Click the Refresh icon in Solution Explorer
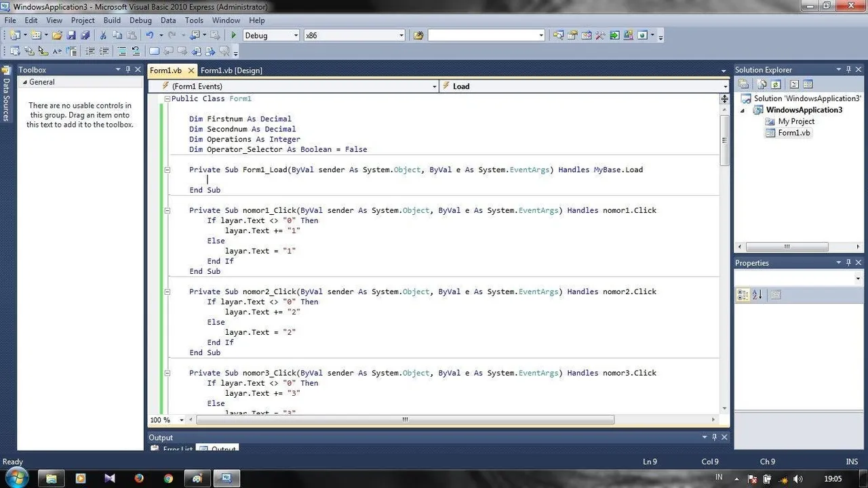 click(x=776, y=85)
